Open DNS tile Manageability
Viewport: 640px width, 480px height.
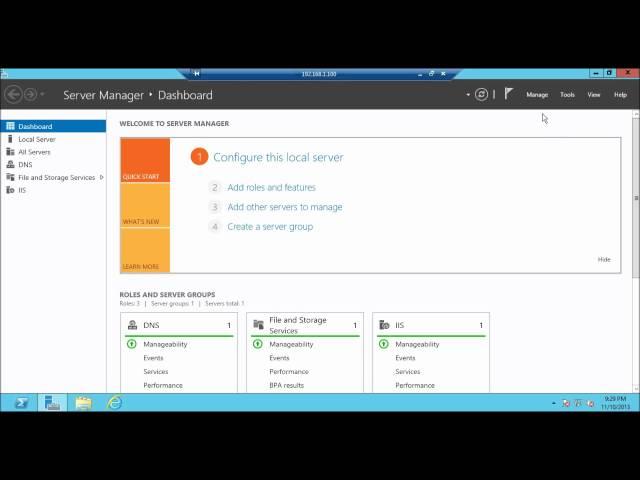tap(165, 344)
